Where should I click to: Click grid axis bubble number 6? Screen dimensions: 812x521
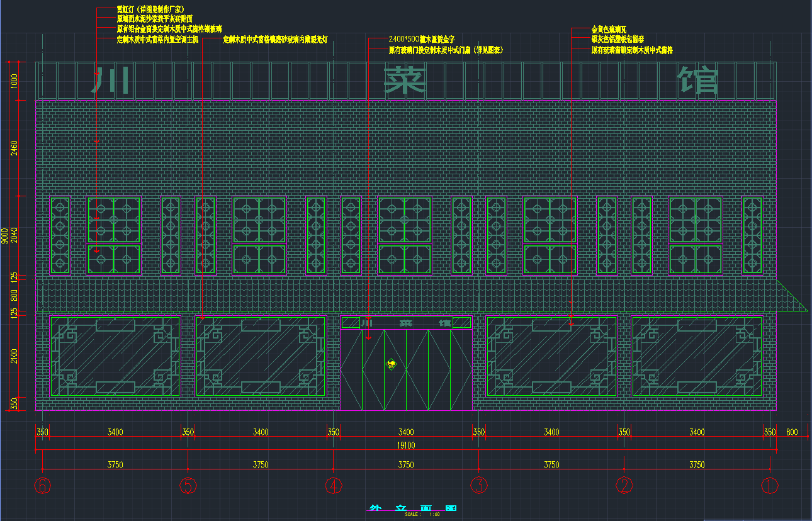pos(42,486)
